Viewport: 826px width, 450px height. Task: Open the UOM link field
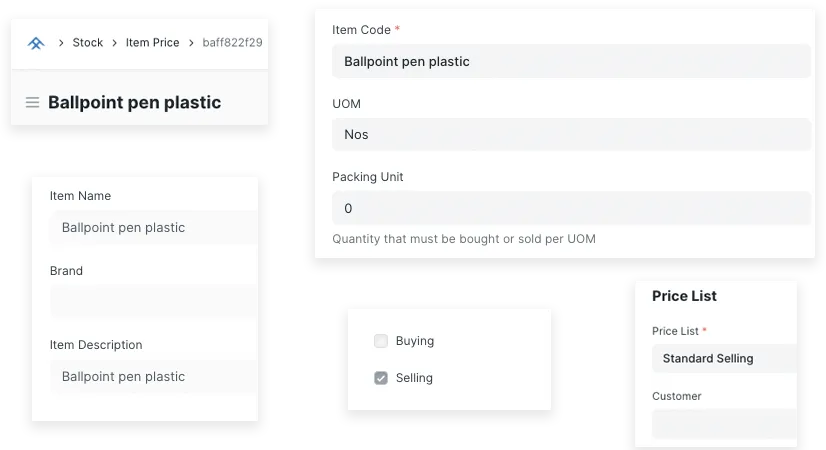pos(570,134)
